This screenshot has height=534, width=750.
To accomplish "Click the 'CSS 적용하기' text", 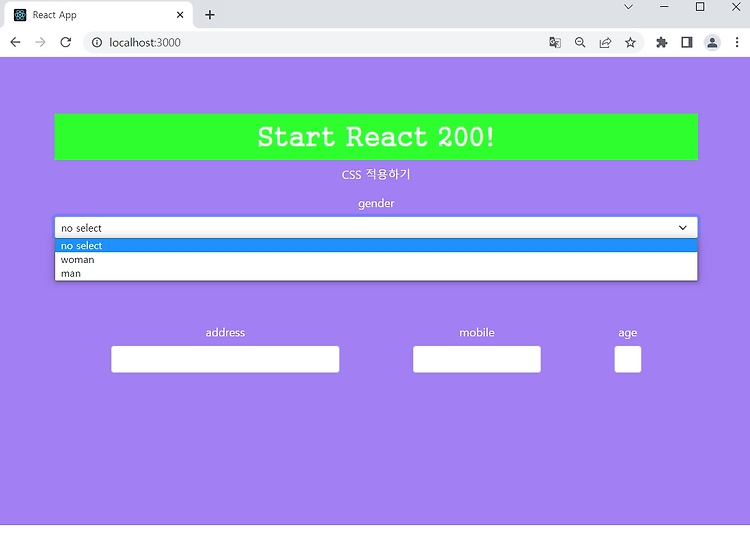I will pyautogui.click(x=376, y=174).
